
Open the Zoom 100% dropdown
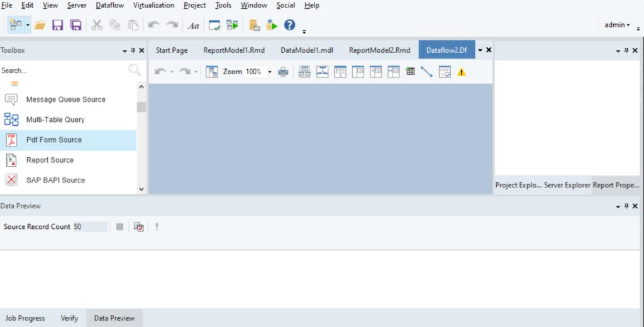click(270, 72)
